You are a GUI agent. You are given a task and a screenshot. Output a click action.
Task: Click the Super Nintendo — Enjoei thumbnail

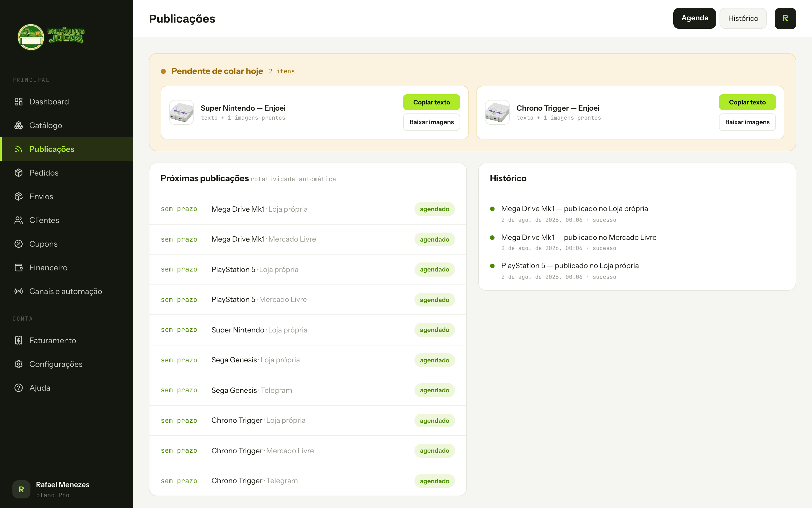[182, 113]
